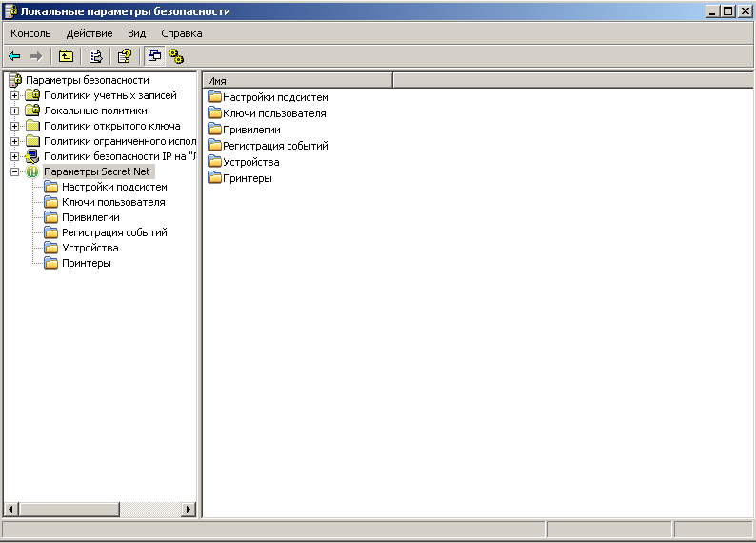Select Настройки подсистем in the left tree
The height and width of the screenshot is (543, 756).
coord(114,187)
